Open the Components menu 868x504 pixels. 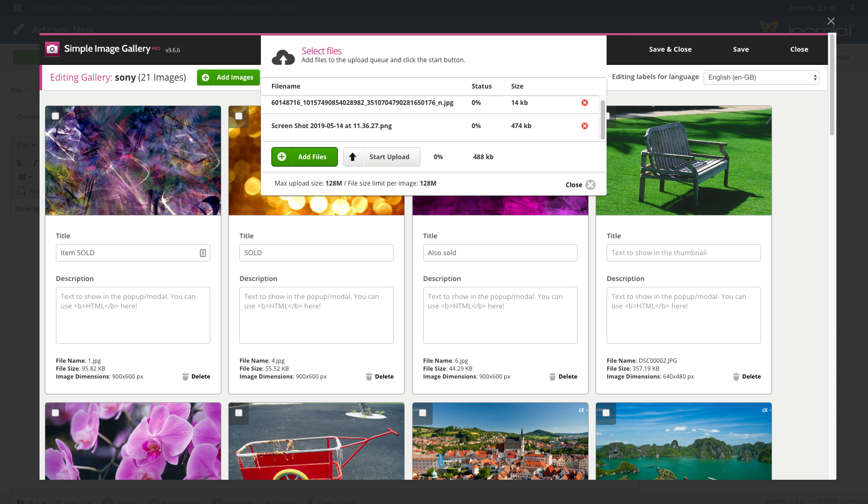[x=198, y=8]
